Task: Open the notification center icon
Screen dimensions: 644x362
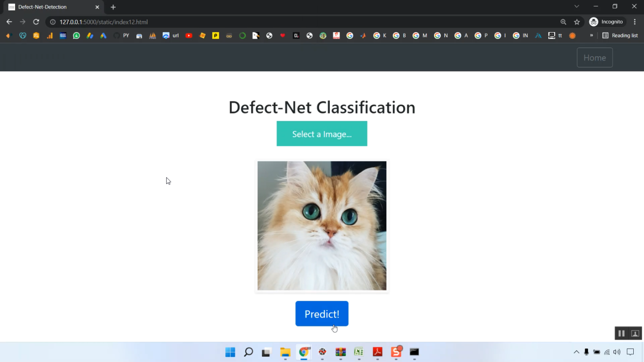Action: (630, 352)
